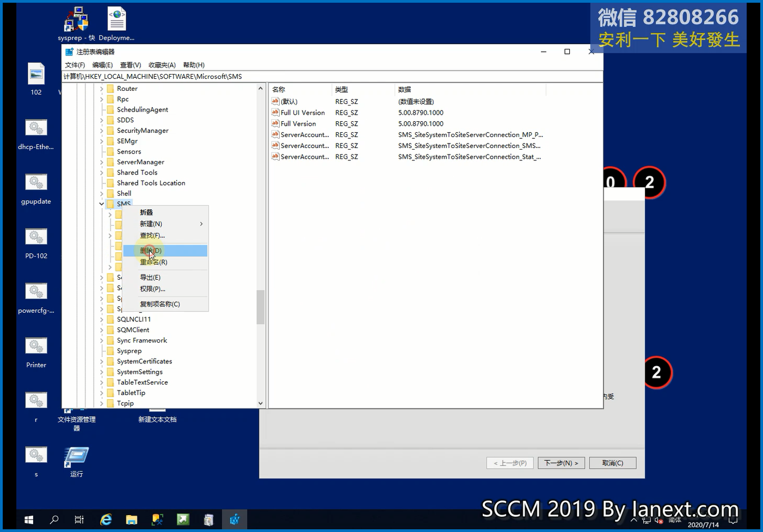The width and height of the screenshot is (763, 532).
Task: Open the dhcp-Ethe... desktop script
Action: (x=36, y=134)
